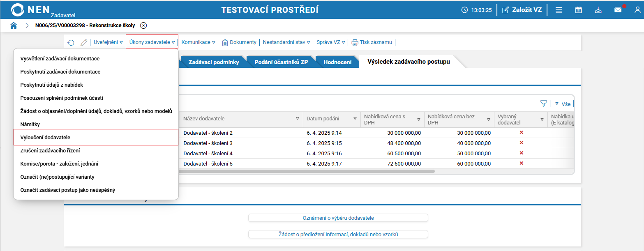Open the calendar in the top bar
The image size is (644, 251).
click(x=578, y=9)
